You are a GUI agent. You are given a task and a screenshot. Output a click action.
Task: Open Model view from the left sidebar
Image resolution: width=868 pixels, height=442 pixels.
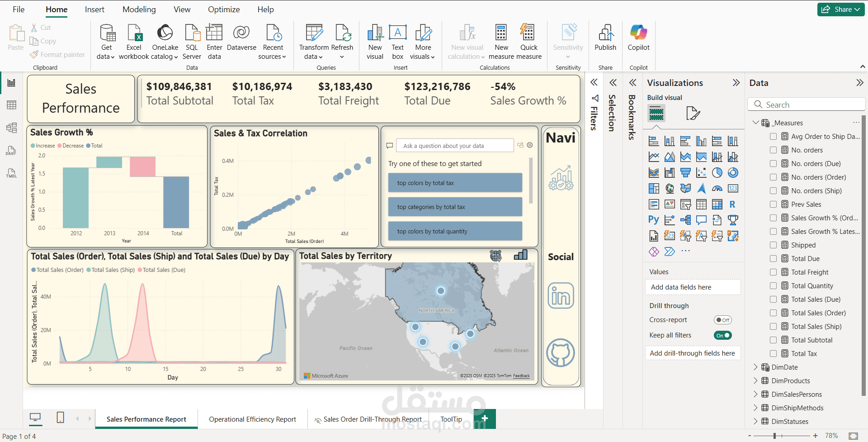click(11, 128)
